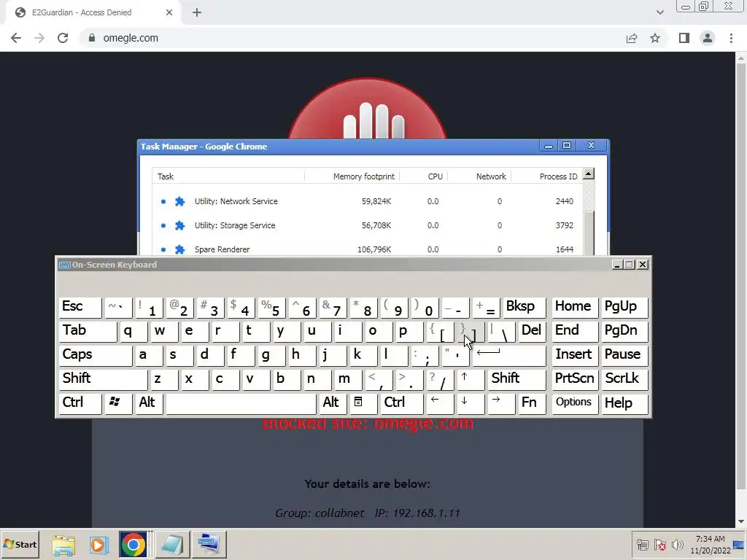Click the down arrow key

coord(471,403)
